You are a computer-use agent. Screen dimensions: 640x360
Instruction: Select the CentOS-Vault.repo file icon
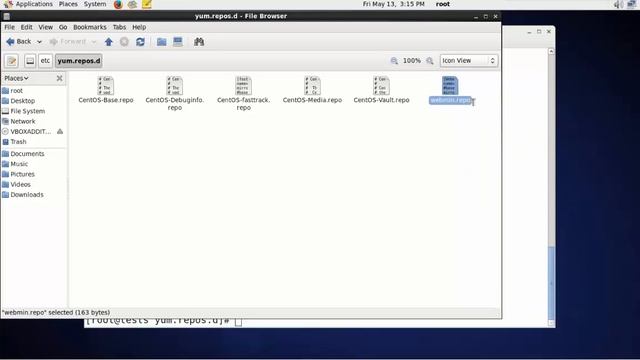(x=382, y=86)
